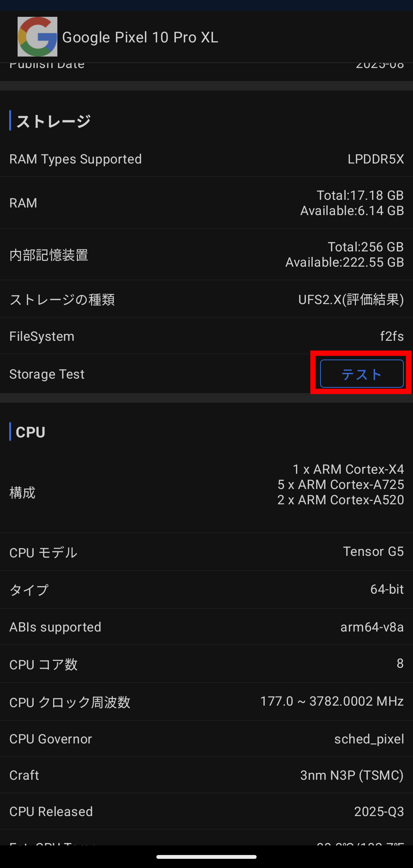Select the CPU クロック周波数 row
The width and height of the screenshot is (413, 868).
pos(206,702)
